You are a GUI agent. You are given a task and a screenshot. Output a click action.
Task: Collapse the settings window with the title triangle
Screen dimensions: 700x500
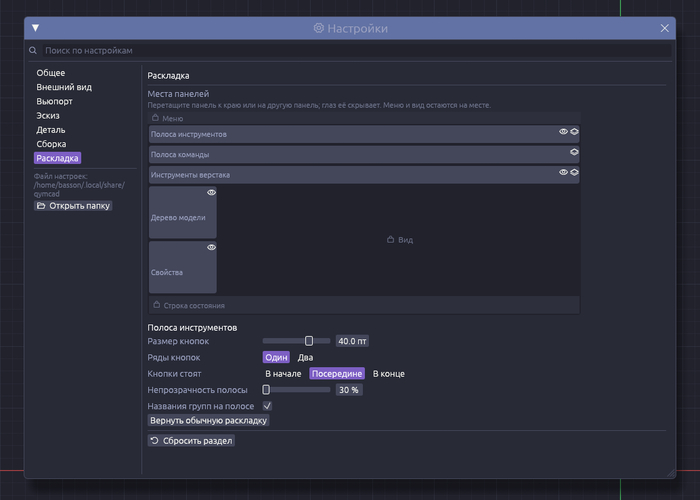click(x=36, y=28)
